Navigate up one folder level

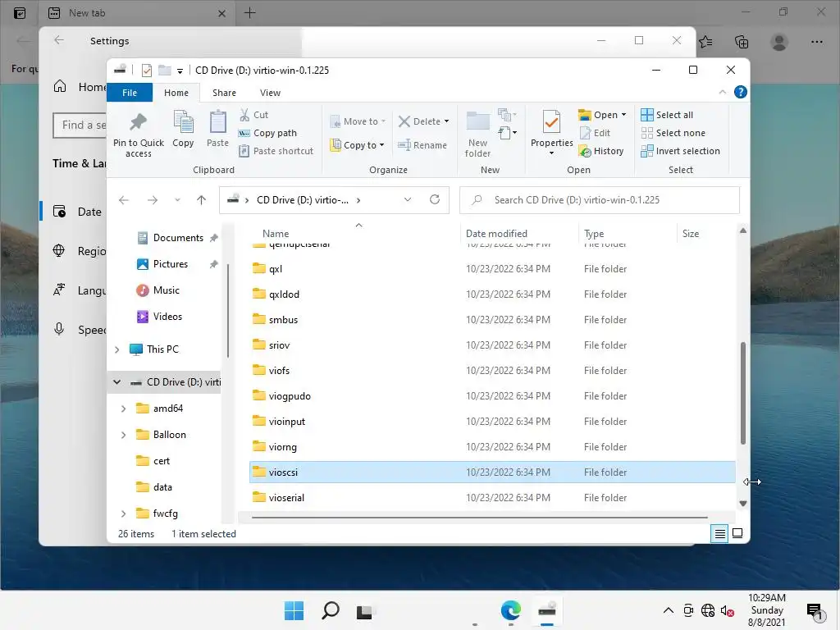[201, 200]
